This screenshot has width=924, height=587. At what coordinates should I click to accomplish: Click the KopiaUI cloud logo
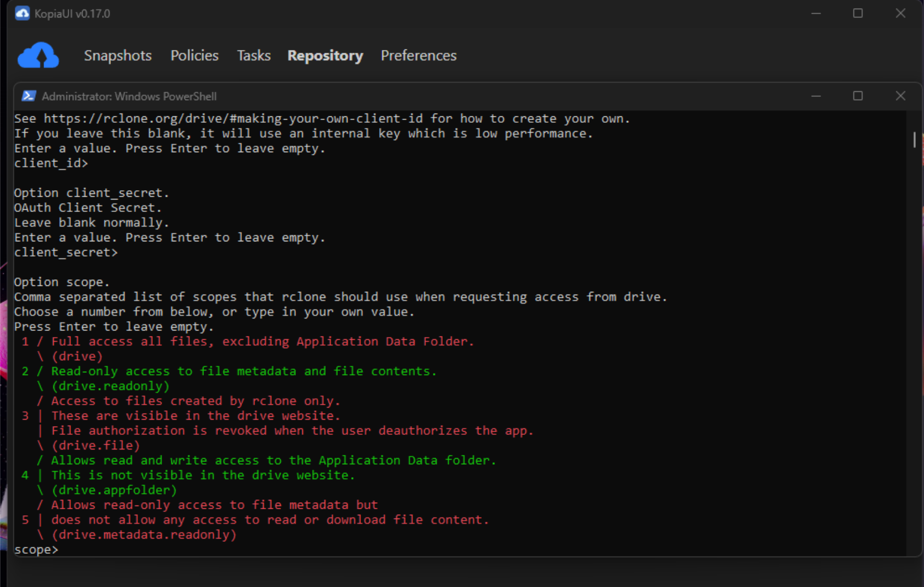point(38,55)
